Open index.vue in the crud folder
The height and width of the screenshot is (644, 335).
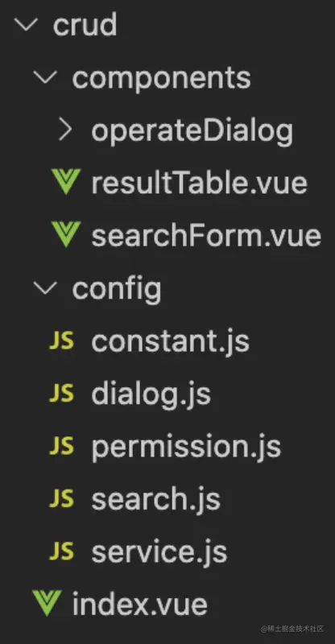point(139,605)
